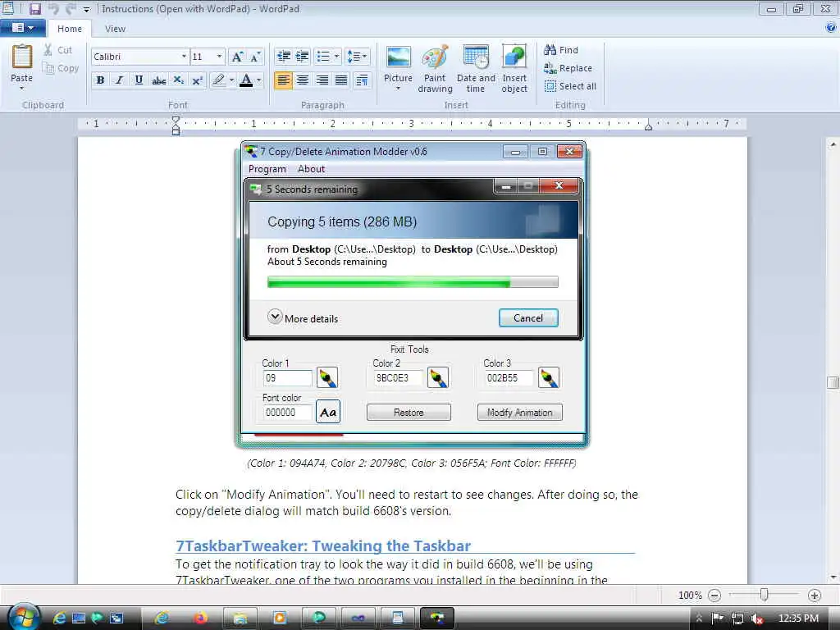Shrink the font size
This screenshot has height=630, width=840.
pyautogui.click(x=255, y=57)
